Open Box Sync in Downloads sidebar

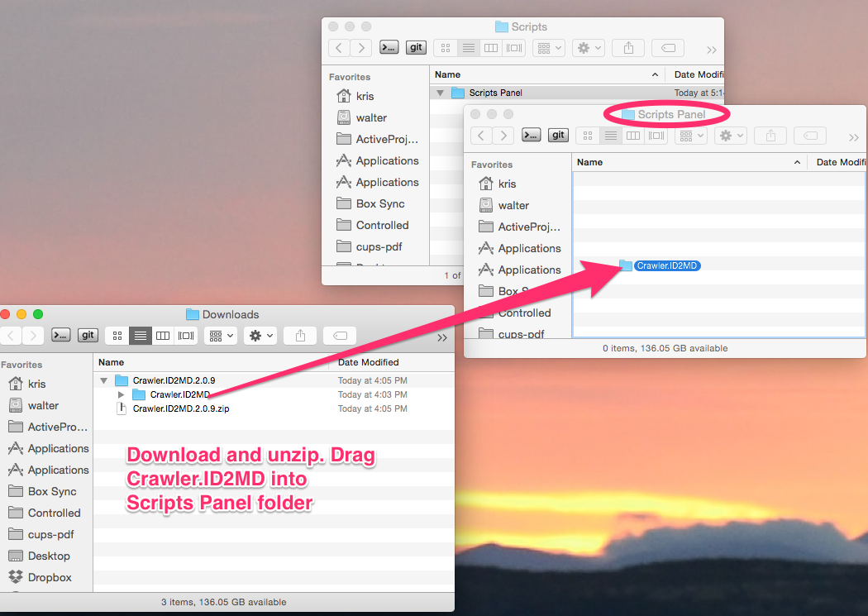52,491
